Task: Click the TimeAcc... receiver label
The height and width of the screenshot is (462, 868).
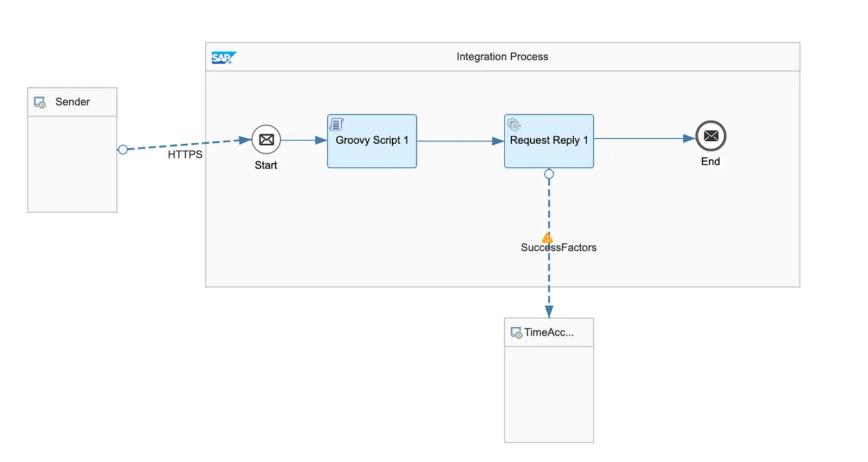Action: tap(549, 332)
